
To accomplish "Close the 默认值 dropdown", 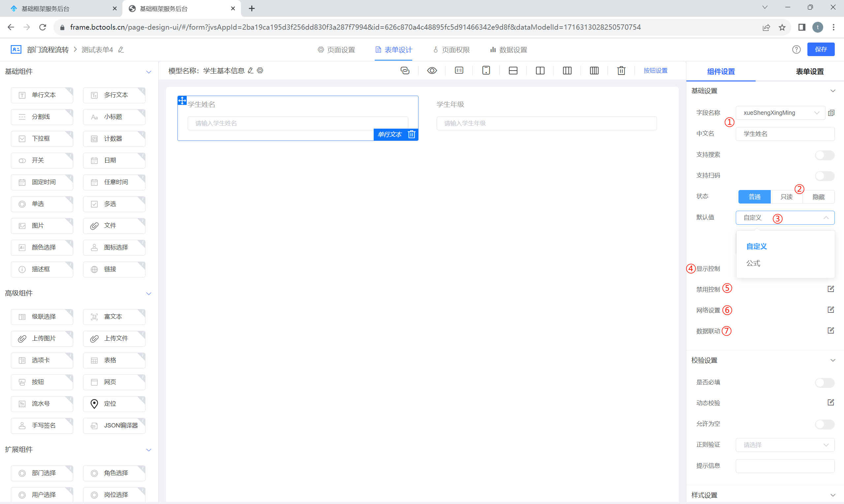I will coord(785,218).
